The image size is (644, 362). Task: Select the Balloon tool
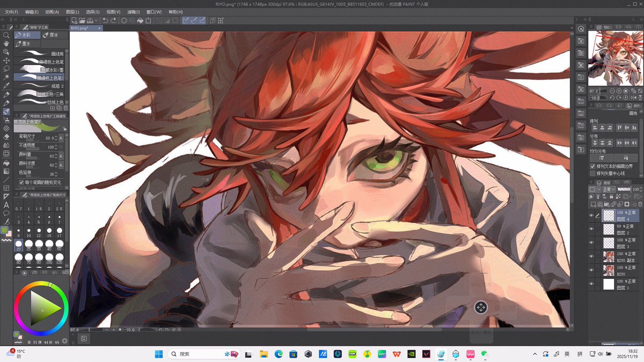click(x=6, y=213)
